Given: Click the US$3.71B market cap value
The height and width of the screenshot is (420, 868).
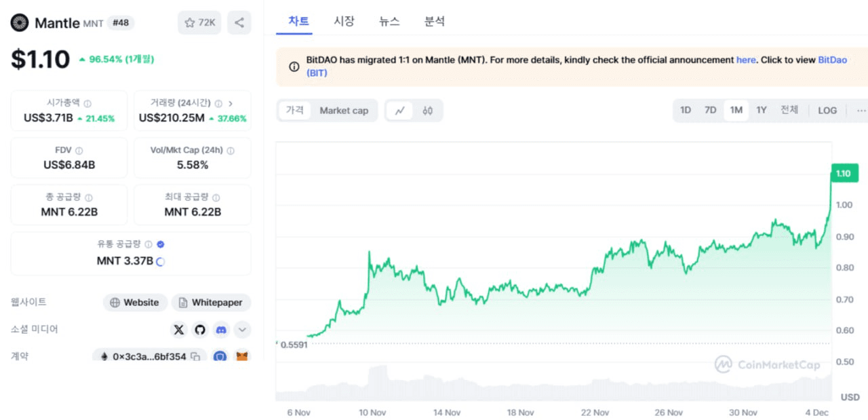Looking at the screenshot, I should click(48, 118).
